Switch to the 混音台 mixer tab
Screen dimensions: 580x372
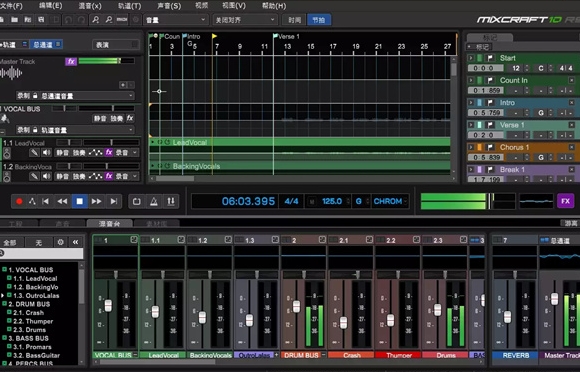pos(109,223)
